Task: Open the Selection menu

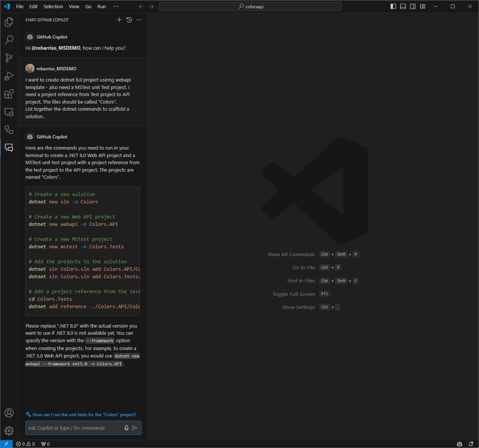Action: pos(53,6)
